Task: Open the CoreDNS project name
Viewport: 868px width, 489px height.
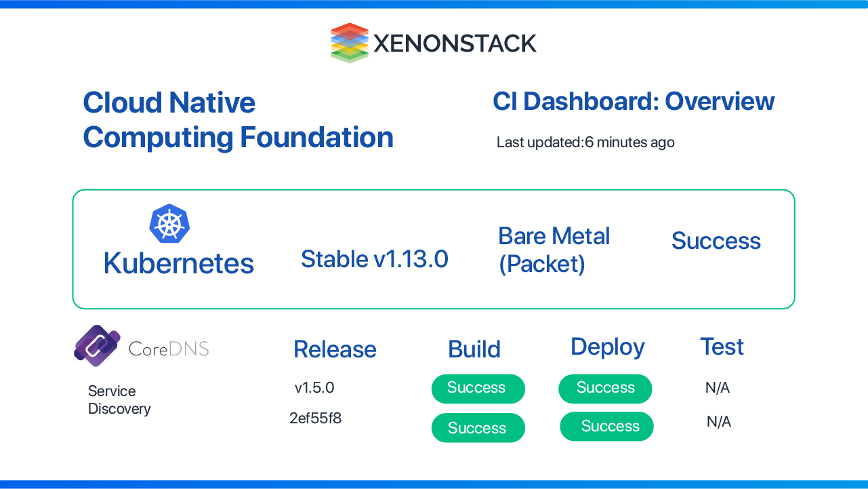Action: [x=169, y=349]
